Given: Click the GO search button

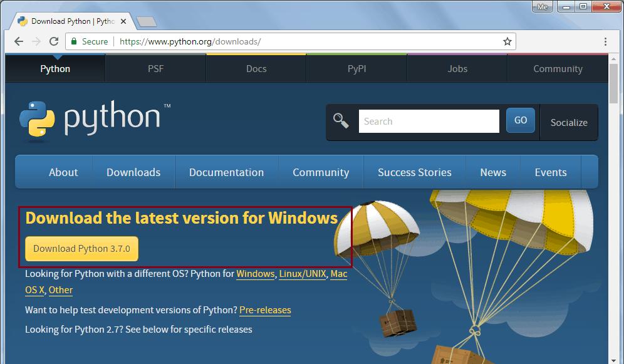Looking at the screenshot, I should click(x=520, y=120).
